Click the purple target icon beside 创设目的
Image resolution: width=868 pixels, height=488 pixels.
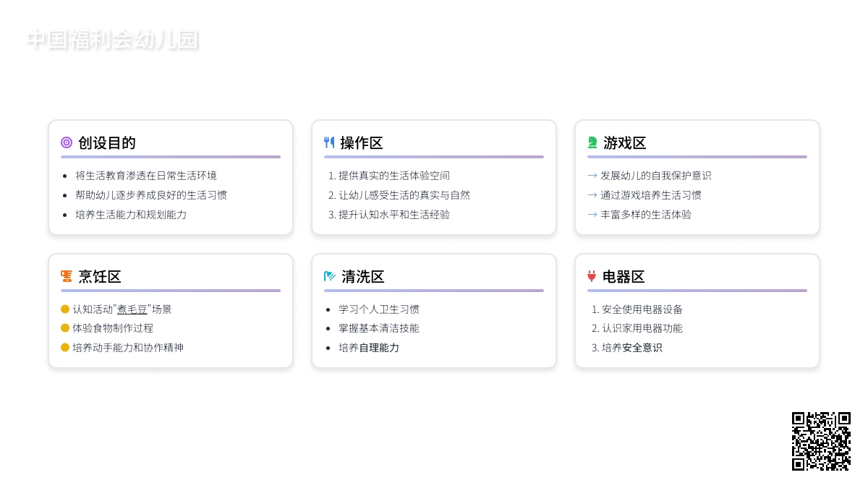coord(67,142)
